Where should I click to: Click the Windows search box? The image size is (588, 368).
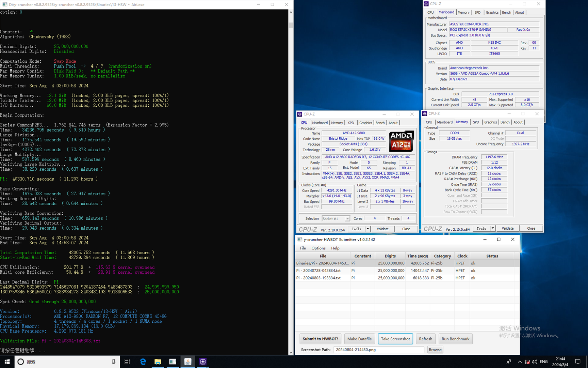tap(67, 362)
